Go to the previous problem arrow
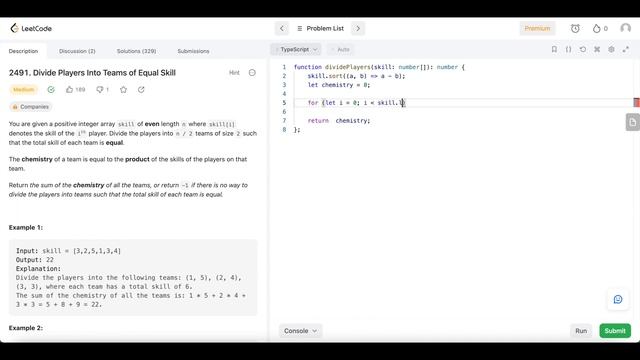The image size is (640, 360). tap(282, 28)
